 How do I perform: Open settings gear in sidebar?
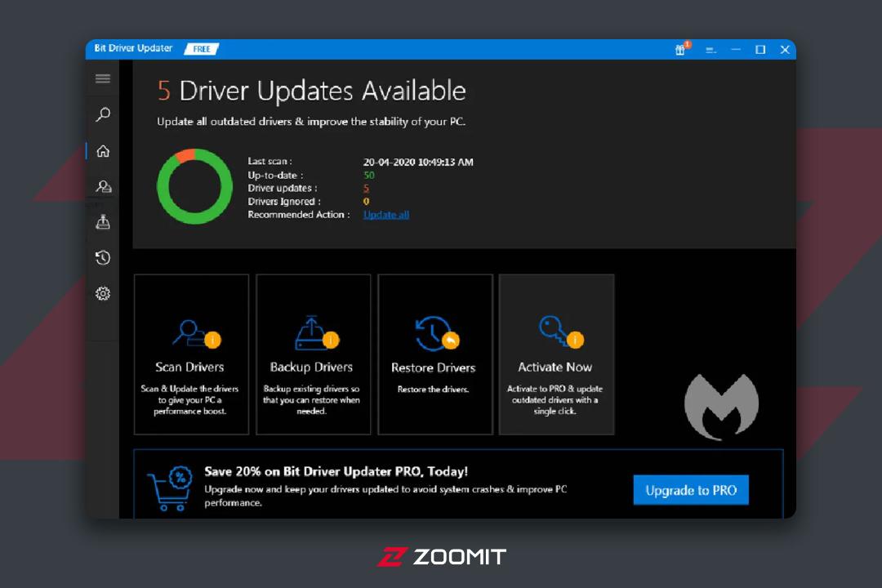[x=102, y=293]
